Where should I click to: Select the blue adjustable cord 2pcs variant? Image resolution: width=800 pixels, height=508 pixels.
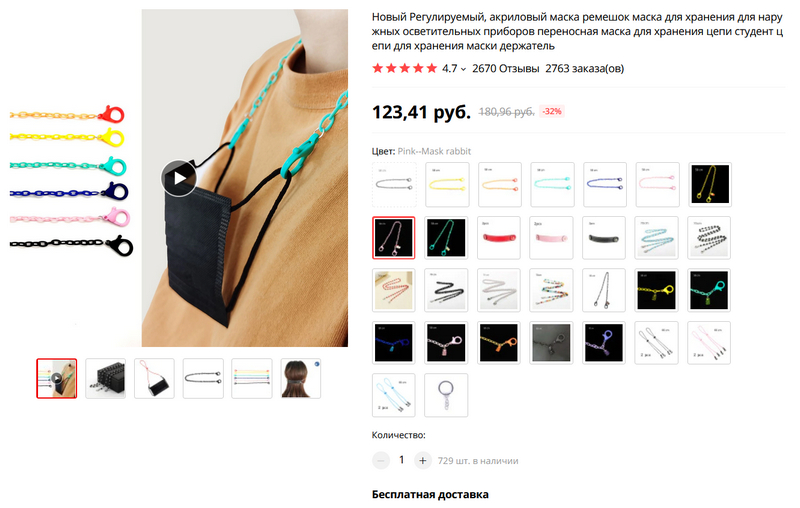pos(394,395)
